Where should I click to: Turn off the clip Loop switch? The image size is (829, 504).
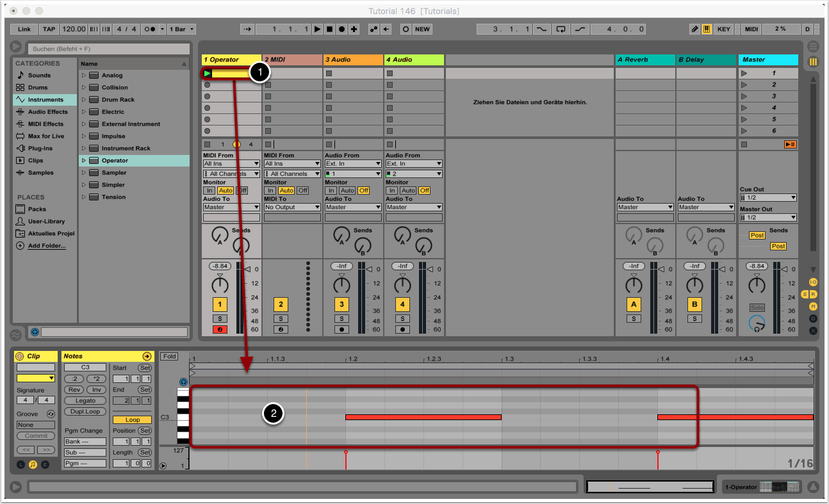[132, 420]
